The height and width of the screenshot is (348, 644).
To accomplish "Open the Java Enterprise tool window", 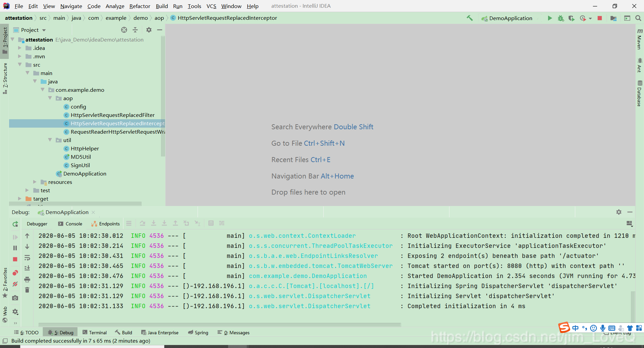I will [160, 333].
